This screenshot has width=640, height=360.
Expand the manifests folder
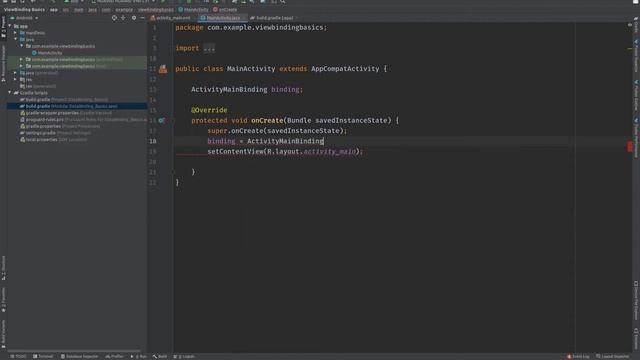pos(16,33)
